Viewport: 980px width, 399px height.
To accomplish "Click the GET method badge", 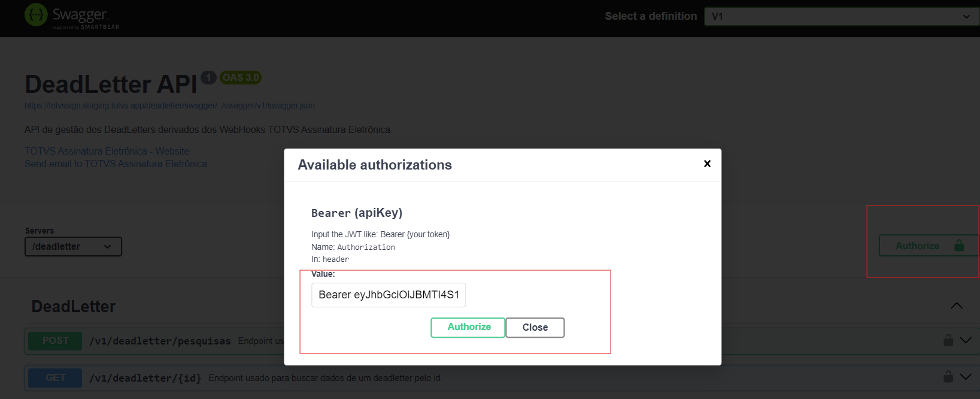I will (55, 378).
